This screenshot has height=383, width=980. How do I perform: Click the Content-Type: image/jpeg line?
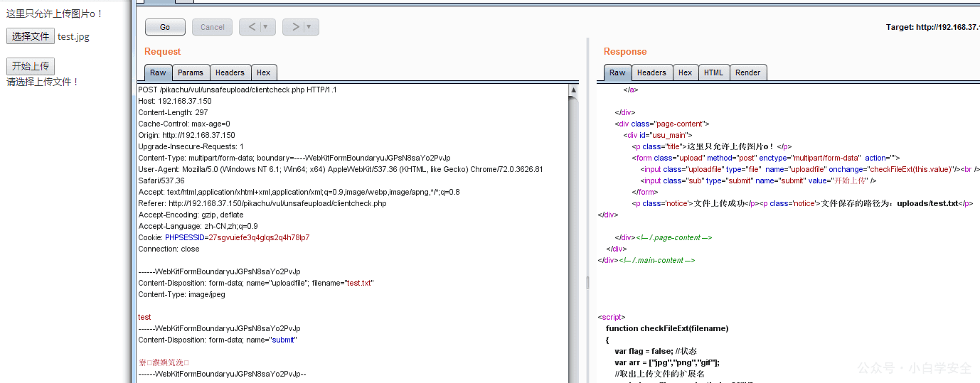(181, 294)
